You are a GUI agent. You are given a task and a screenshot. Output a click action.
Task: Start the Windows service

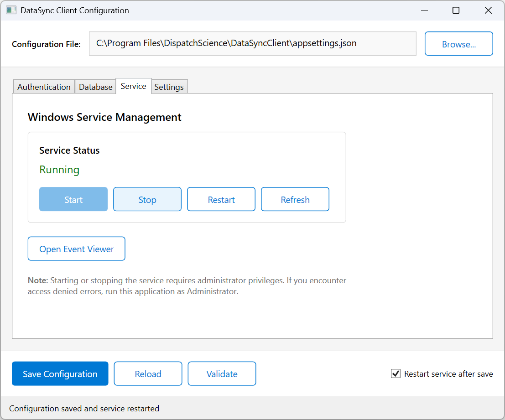(x=73, y=199)
